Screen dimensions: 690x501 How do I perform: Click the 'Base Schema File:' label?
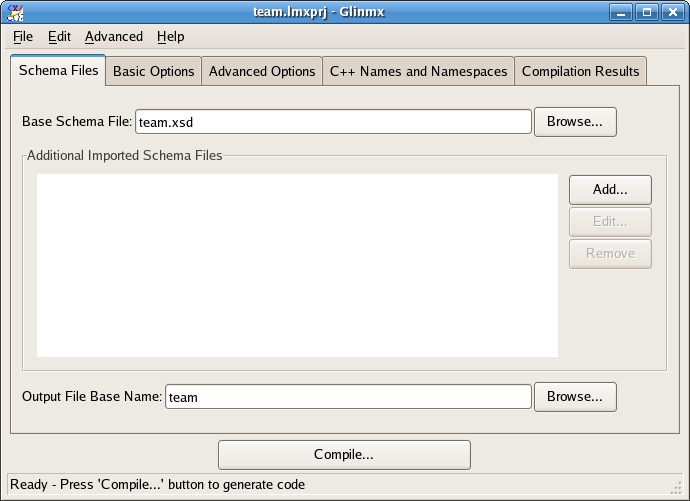pos(77,121)
